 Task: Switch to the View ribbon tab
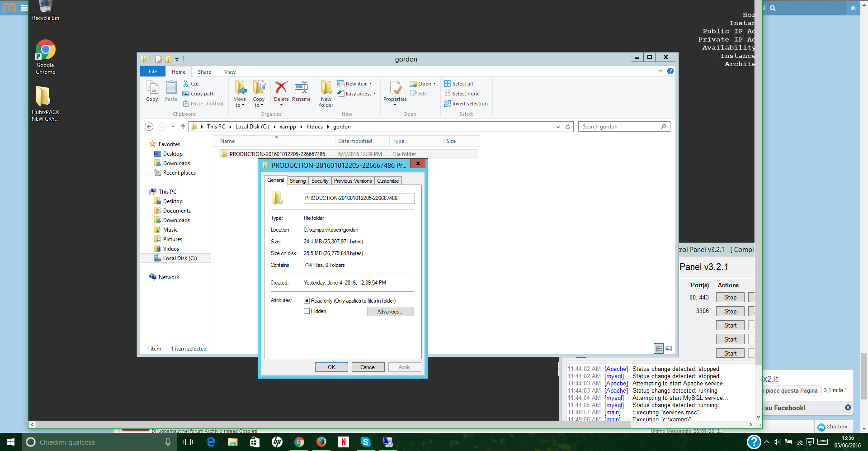point(230,72)
